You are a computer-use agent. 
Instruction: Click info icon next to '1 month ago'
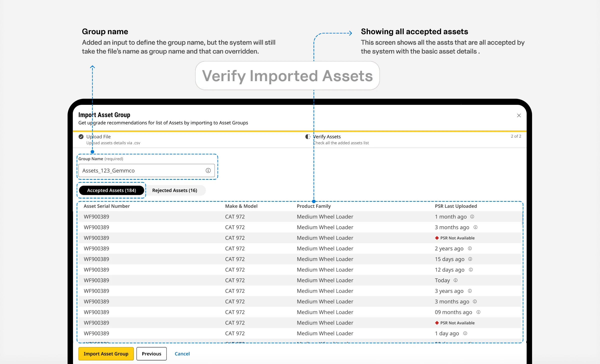(472, 217)
